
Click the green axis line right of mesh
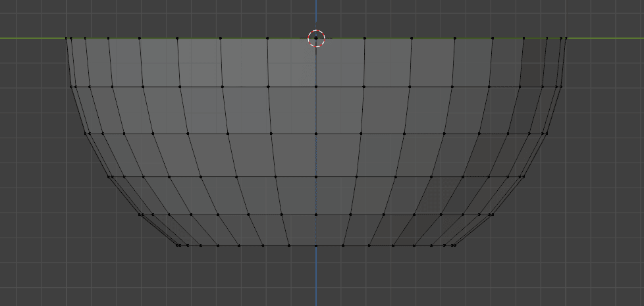[x=606, y=38]
